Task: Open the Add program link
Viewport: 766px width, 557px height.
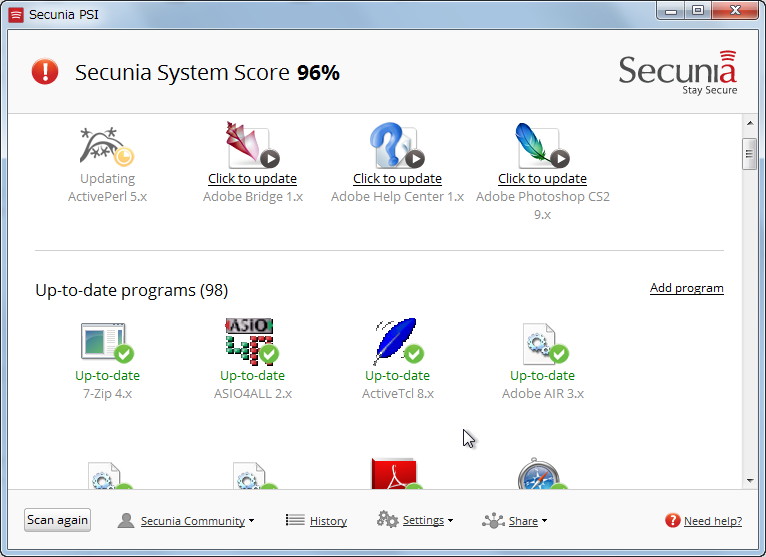Action: point(686,288)
